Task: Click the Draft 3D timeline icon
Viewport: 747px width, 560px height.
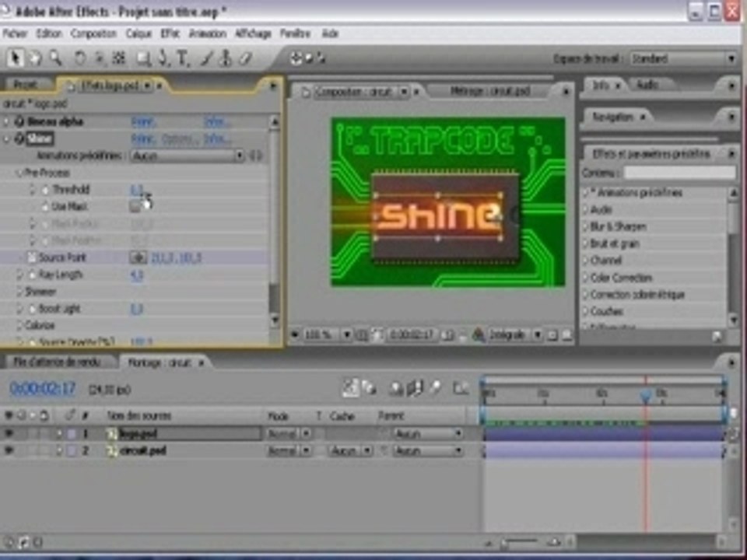Action: pos(370,389)
